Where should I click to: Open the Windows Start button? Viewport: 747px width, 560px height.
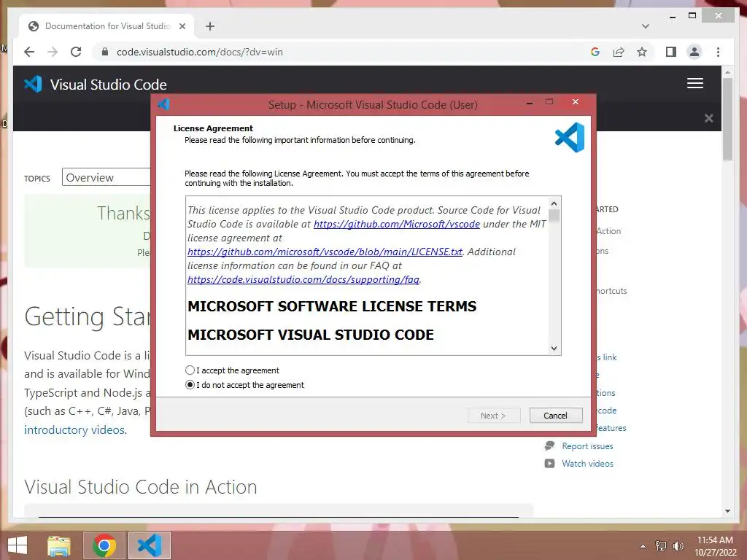click(x=18, y=545)
